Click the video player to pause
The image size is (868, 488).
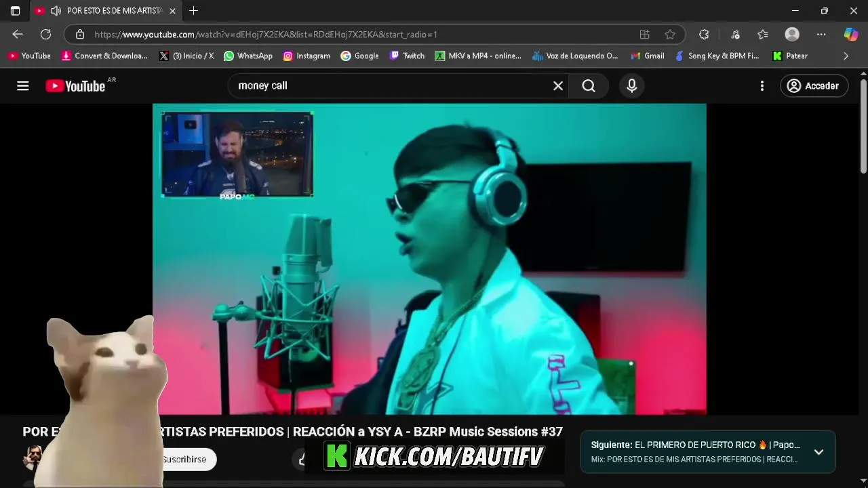click(429, 259)
